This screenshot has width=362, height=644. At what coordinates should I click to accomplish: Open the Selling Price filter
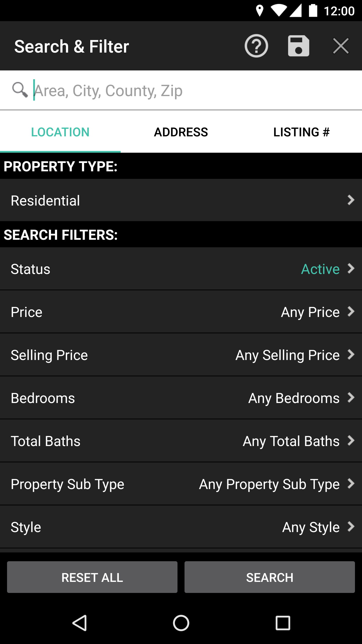[181, 355]
